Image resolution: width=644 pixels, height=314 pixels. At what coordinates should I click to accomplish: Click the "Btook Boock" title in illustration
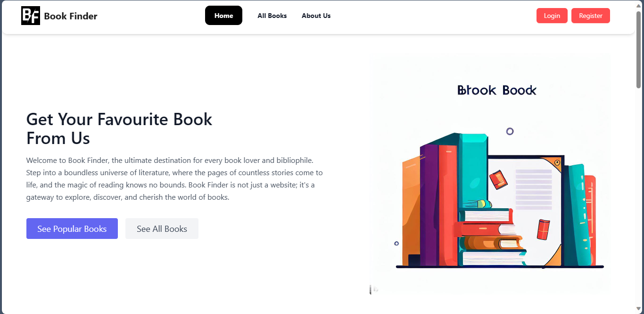[x=497, y=90]
